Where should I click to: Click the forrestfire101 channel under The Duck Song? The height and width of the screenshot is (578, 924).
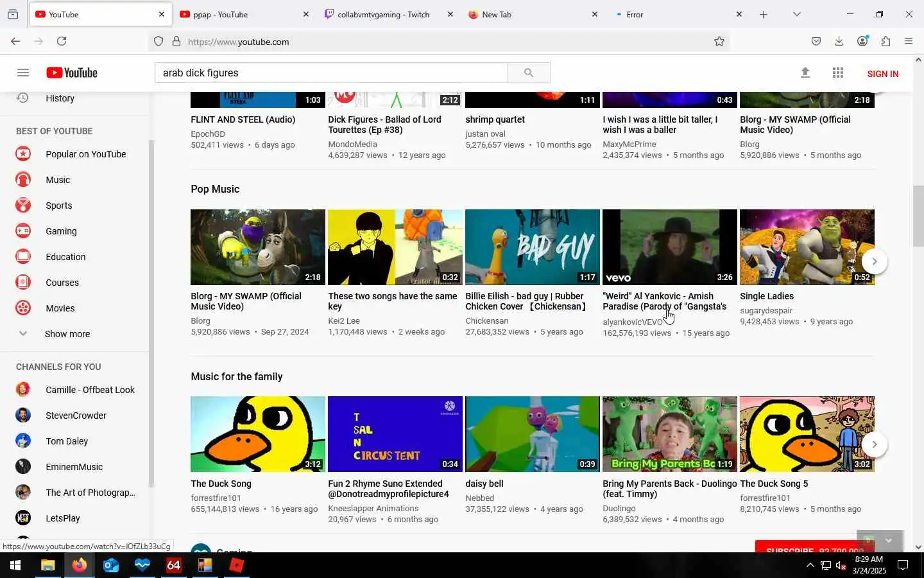[x=216, y=498]
